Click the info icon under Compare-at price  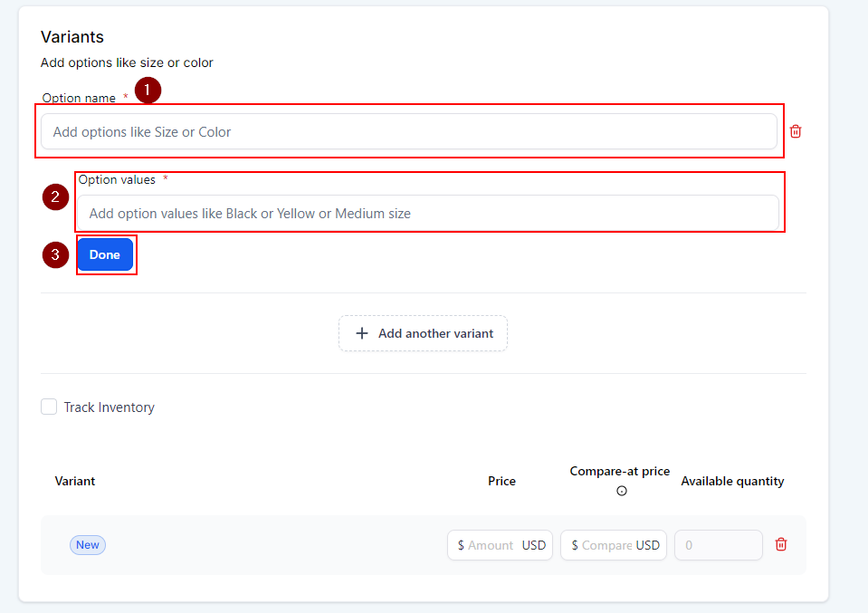pyautogui.click(x=622, y=491)
